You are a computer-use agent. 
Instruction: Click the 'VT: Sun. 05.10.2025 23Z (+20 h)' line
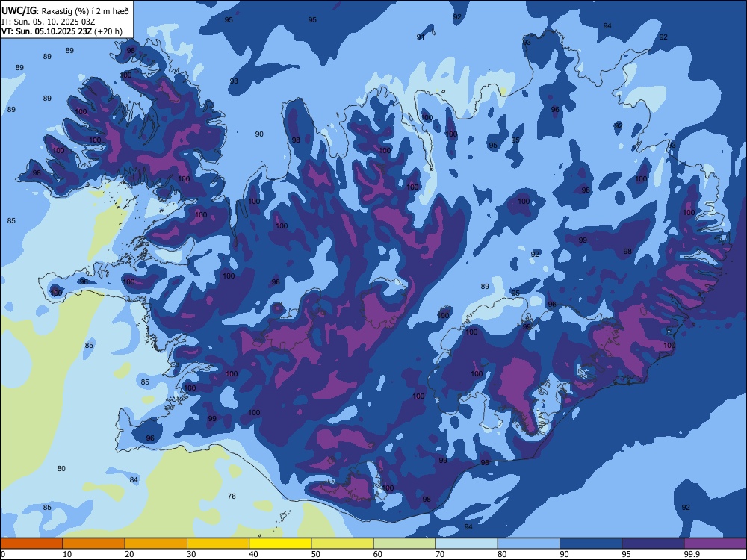[x=62, y=31]
